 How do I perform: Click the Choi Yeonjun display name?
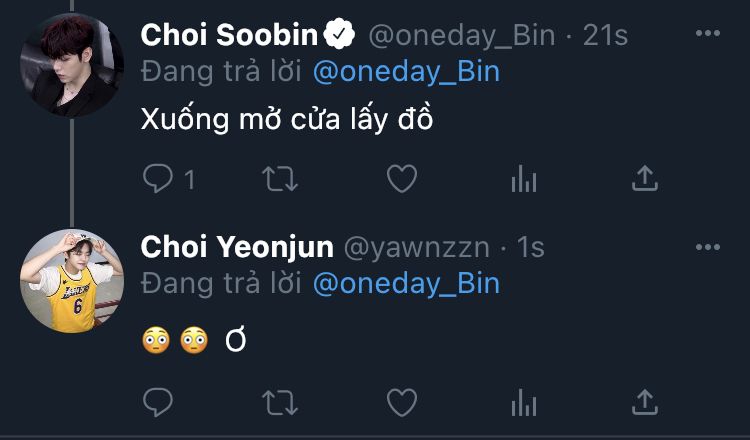coord(237,247)
